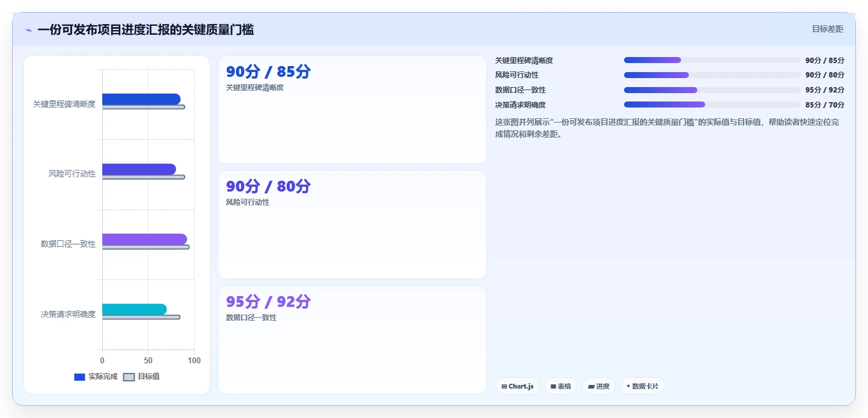Click the 数据口径一致性 progress row label
The image size is (868, 418).
tap(521, 90)
